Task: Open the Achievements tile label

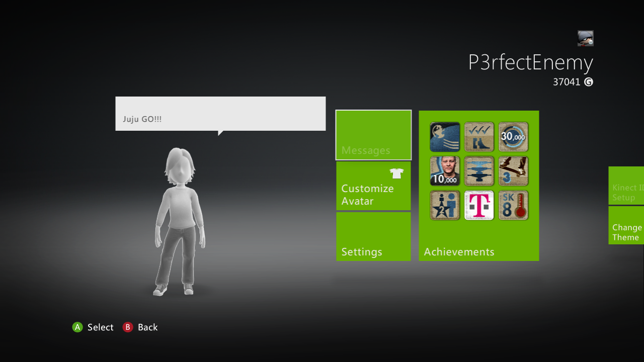Action: pos(459,252)
